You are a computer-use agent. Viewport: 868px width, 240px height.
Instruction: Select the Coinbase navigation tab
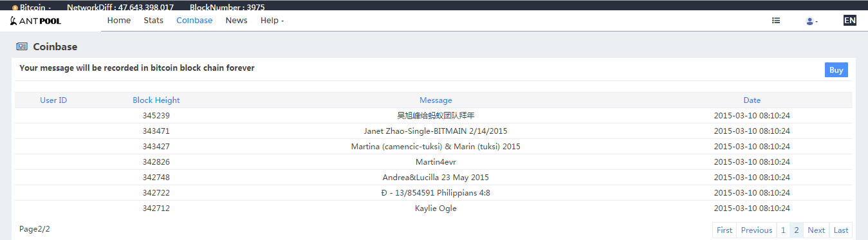coord(194,21)
